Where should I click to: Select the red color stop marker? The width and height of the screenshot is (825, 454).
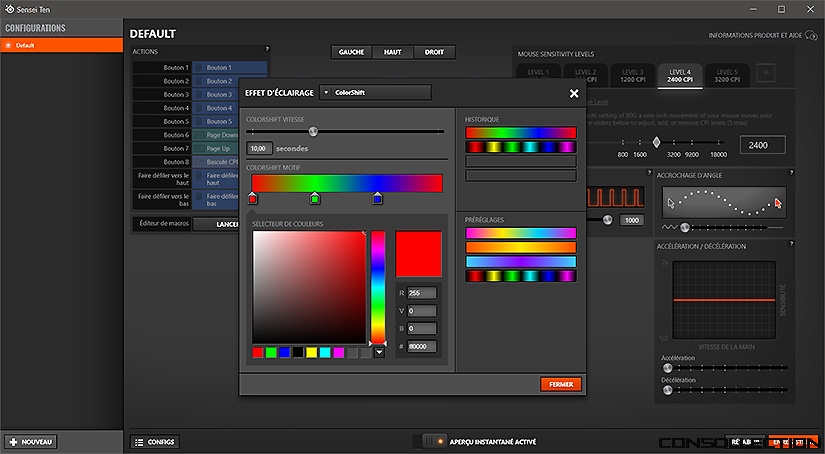[253, 198]
